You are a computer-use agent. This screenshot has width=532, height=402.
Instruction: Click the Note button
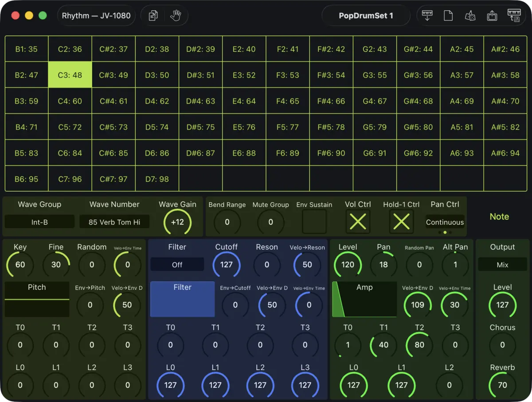(499, 217)
